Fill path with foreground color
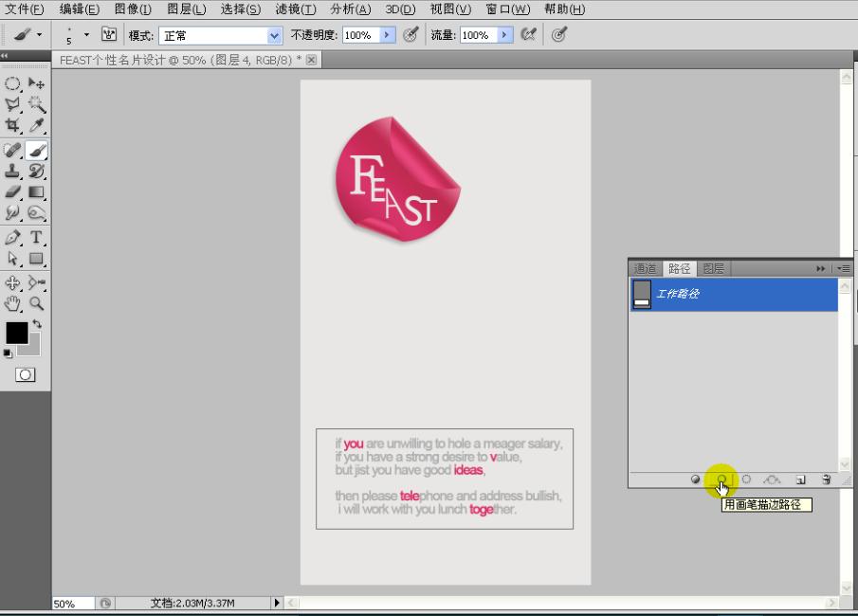The width and height of the screenshot is (858, 616). 694,480
